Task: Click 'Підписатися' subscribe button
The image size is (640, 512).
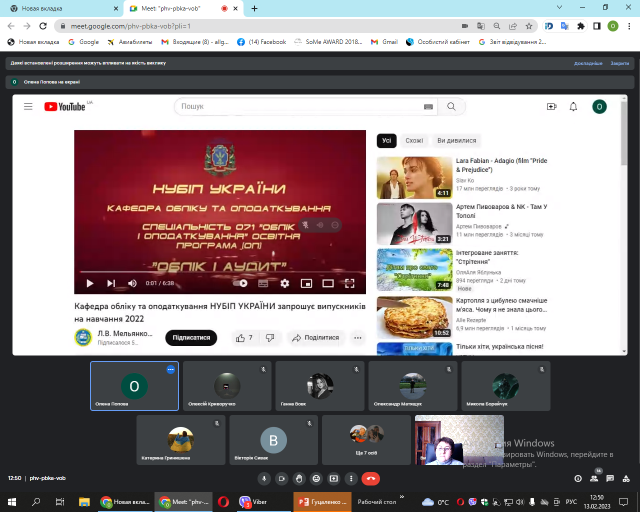Action: click(x=191, y=338)
